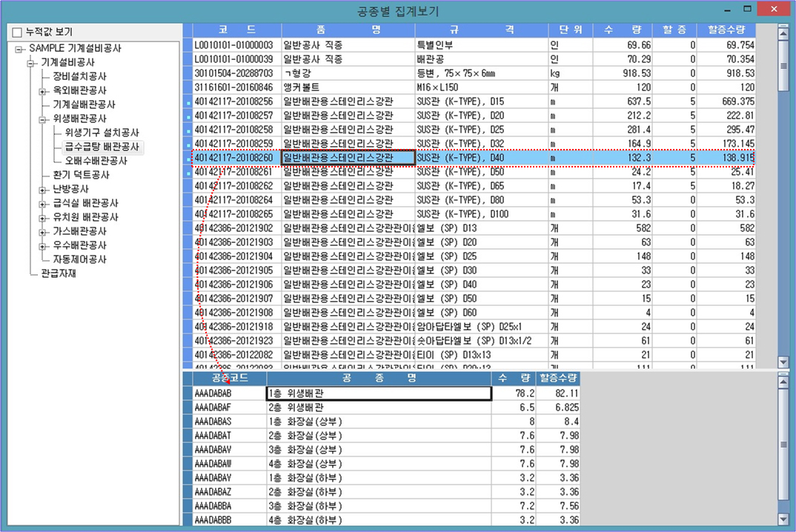Select 자동제어공사 in the tree
The height and width of the screenshot is (532, 796).
coord(79,259)
